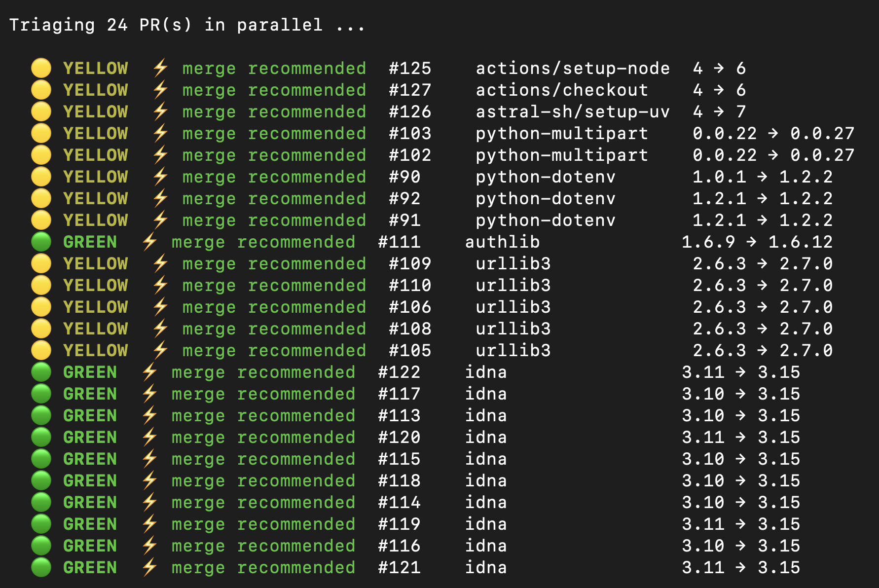Click the lightning bolt icon on the #91 row
The width and height of the screenshot is (879, 588).
point(160,220)
